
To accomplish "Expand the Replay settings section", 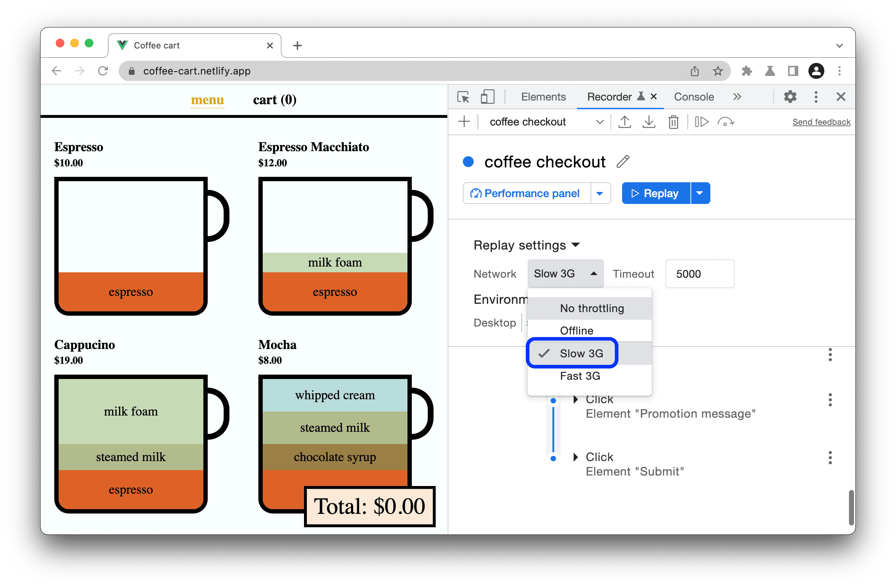I will tap(525, 245).
